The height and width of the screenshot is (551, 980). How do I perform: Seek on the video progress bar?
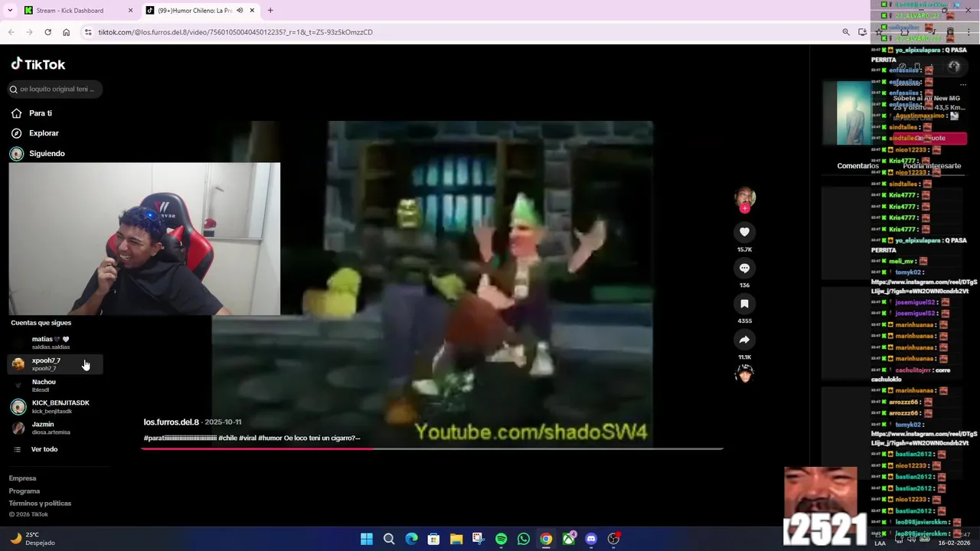point(433,448)
